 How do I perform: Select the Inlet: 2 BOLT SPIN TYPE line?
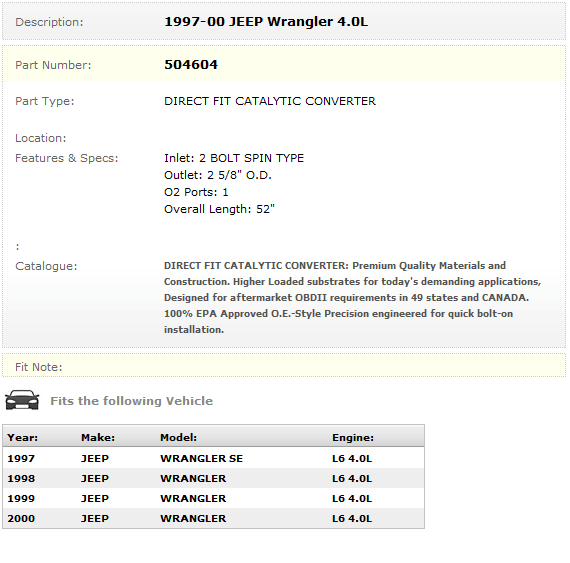pyautogui.click(x=234, y=158)
